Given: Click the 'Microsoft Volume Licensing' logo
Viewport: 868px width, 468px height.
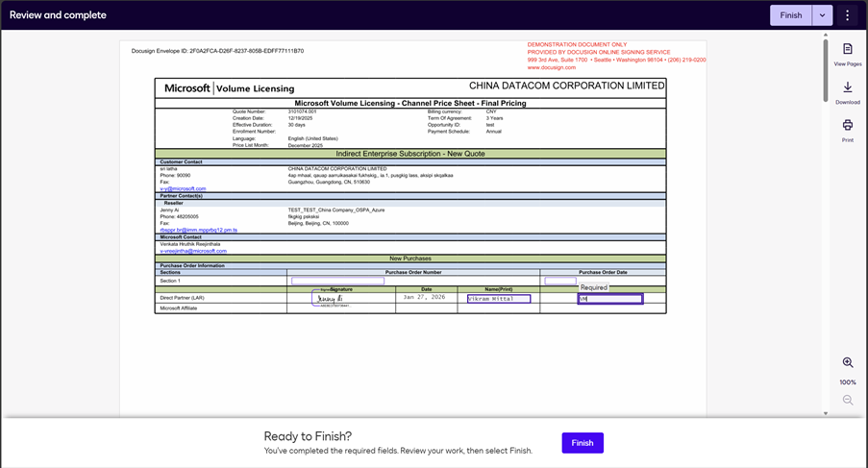Looking at the screenshot, I should (229, 88).
